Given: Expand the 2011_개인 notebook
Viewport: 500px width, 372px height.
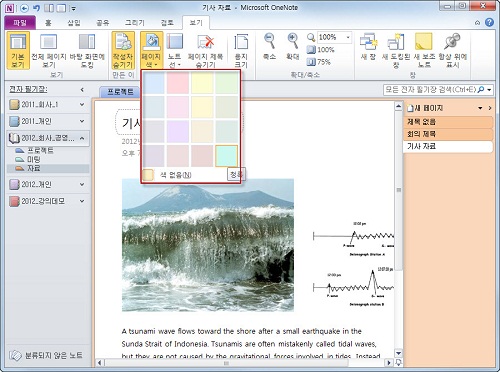Looking at the screenshot, I should (x=82, y=121).
